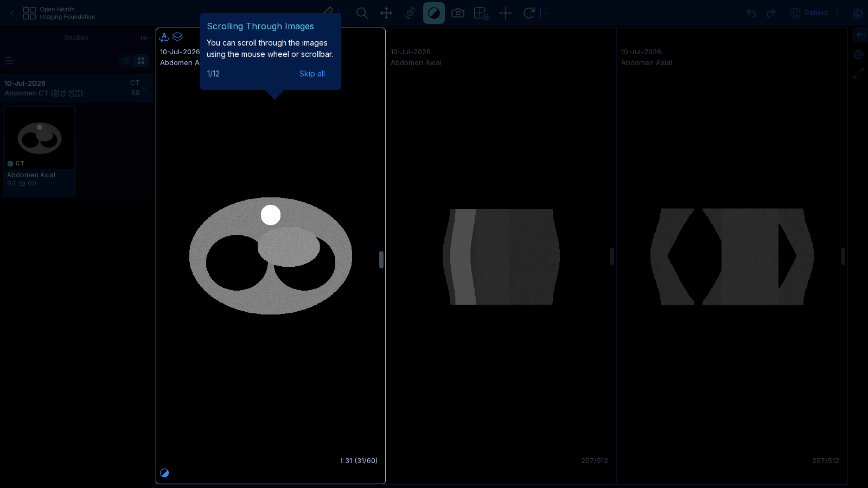Expand the measurement tools dropdown arrow
Screen dimensions: 868x488
click(x=344, y=13)
